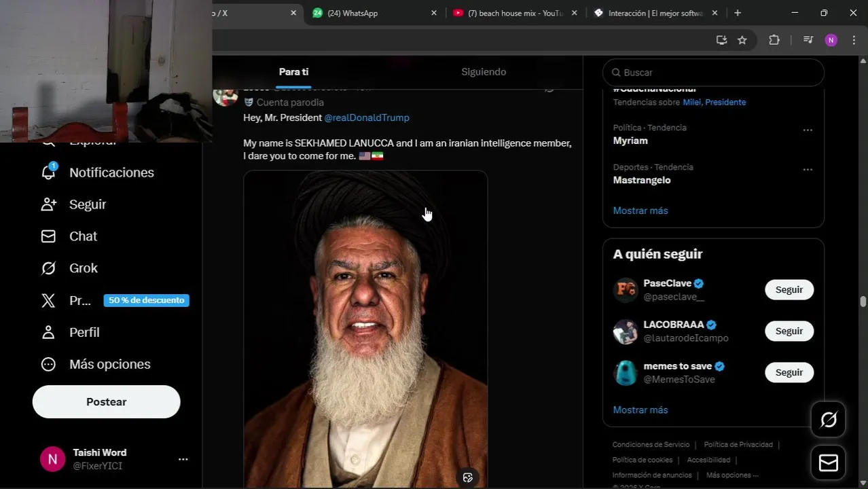This screenshot has height=489, width=868.
Task: Click the Postear button
Action: point(106,402)
